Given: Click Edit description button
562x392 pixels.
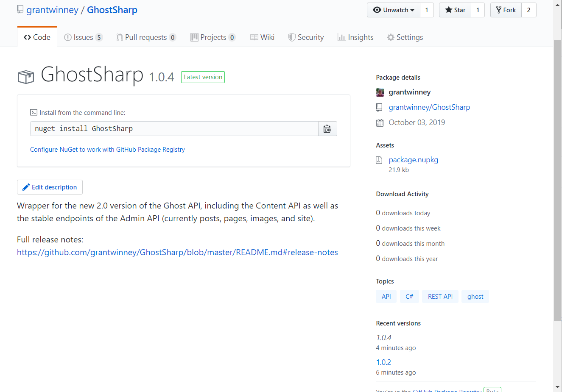Looking at the screenshot, I should tap(50, 187).
